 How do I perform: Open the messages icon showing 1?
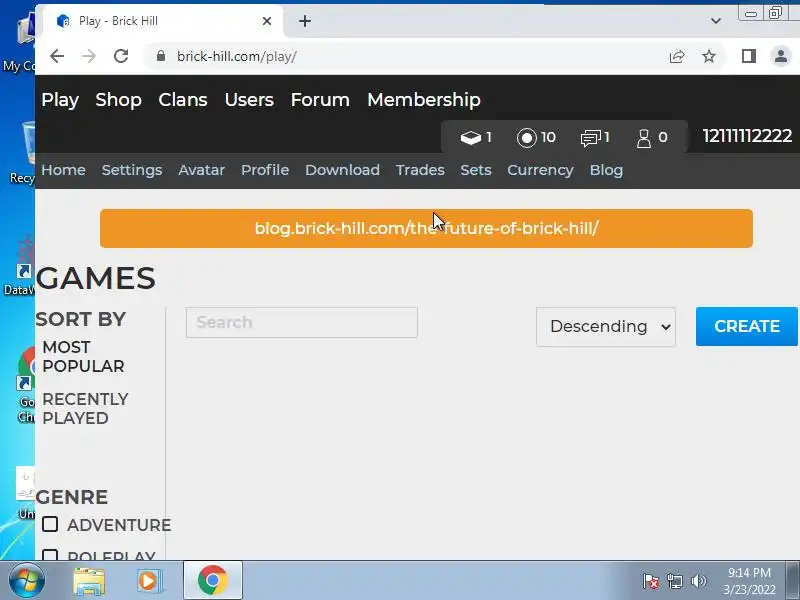[x=590, y=138]
